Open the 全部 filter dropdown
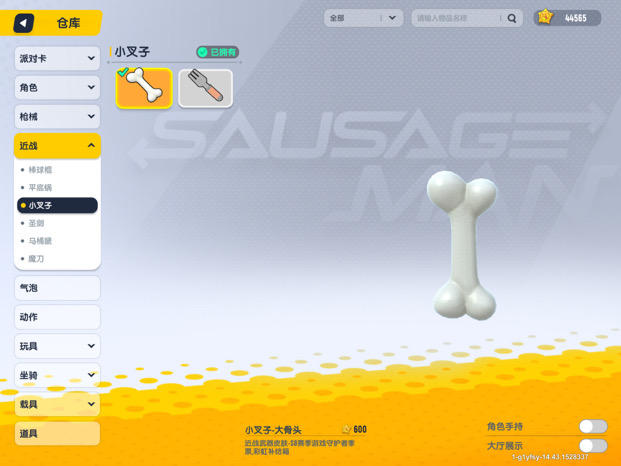 pyautogui.click(x=363, y=18)
